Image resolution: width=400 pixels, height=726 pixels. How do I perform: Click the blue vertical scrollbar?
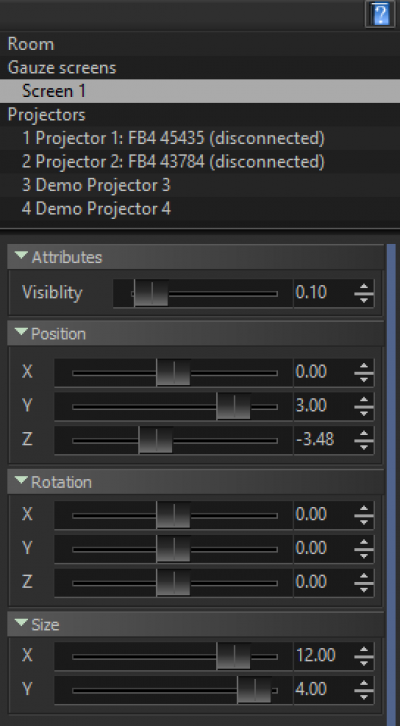pyautogui.click(x=391, y=482)
